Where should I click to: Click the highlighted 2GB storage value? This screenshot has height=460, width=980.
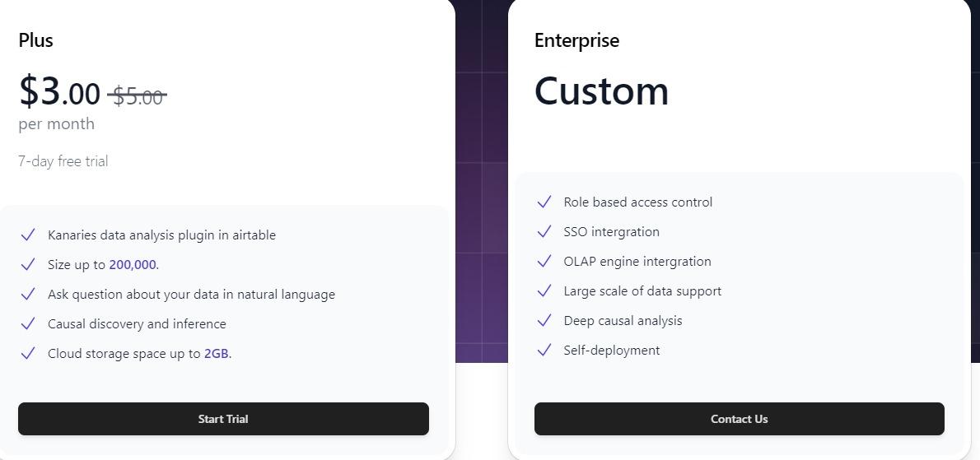217,354
